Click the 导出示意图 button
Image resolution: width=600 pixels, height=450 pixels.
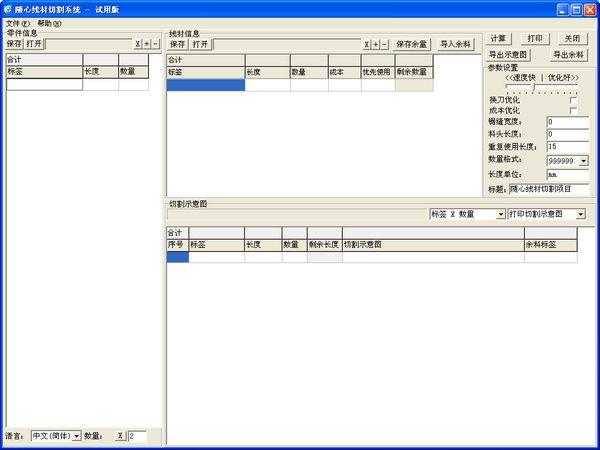point(508,54)
